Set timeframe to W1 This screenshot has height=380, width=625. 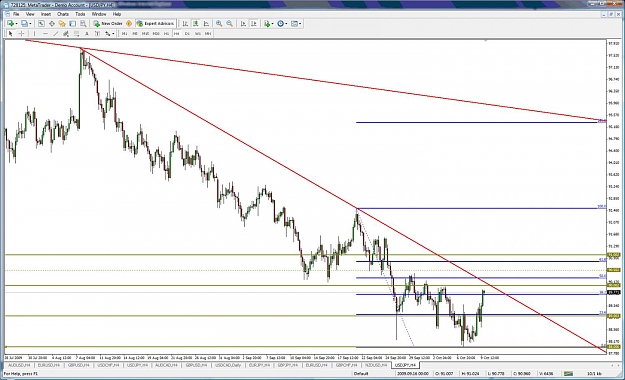pyautogui.click(x=198, y=33)
